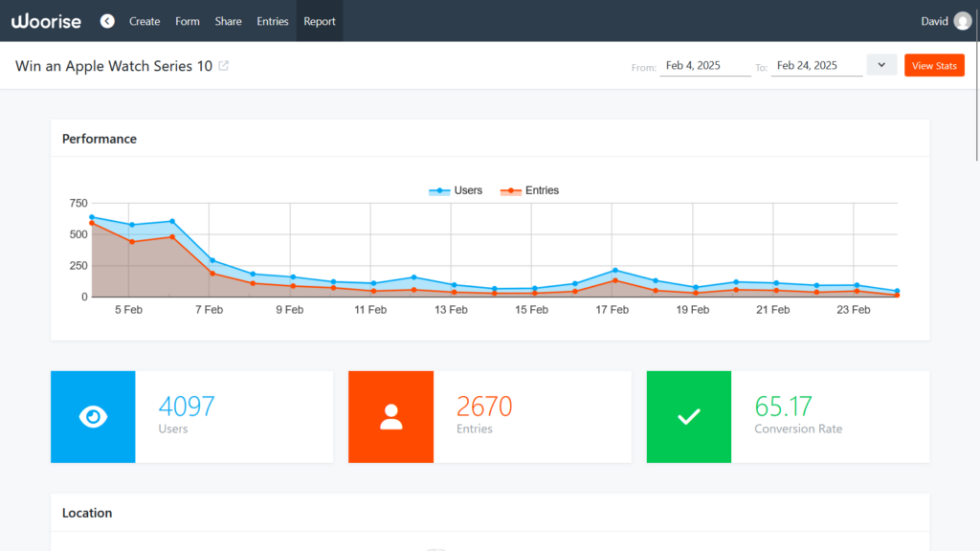This screenshot has height=551, width=980.
Task: Click the blue eye Users icon
Action: pos(93,417)
